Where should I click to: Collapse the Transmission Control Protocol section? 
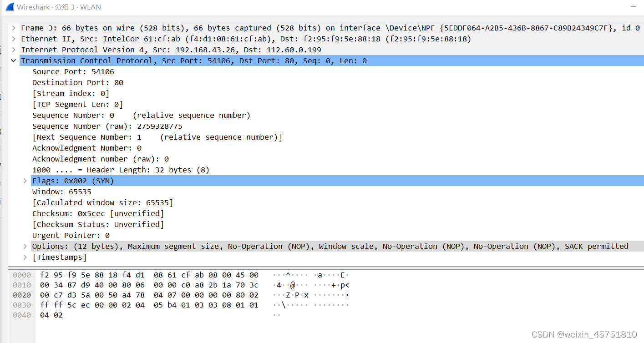click(14, 61)
